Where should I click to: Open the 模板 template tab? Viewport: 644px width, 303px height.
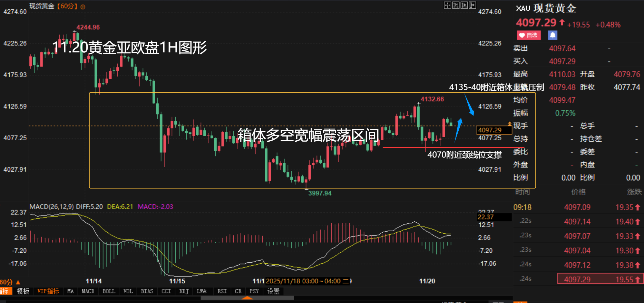pos(23,291)
